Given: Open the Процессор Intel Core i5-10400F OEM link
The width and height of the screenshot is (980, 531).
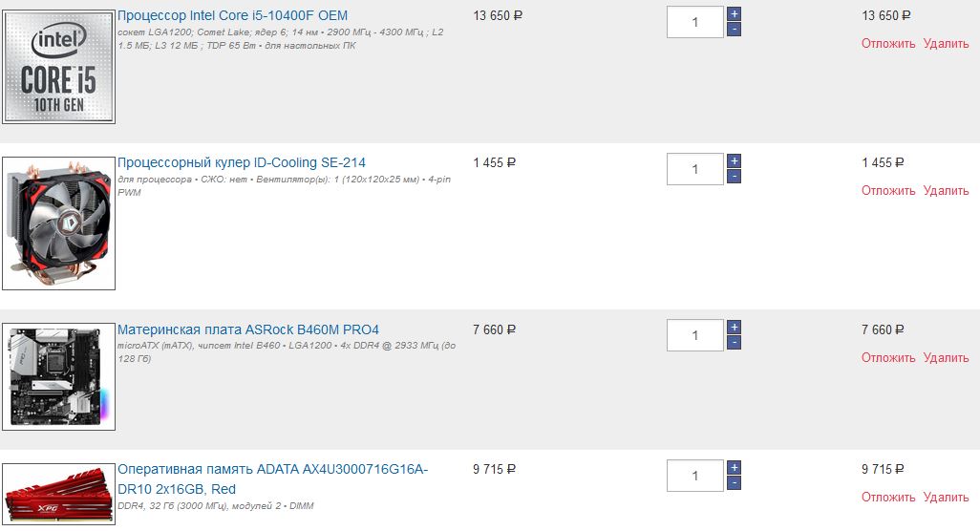Looking at the screenshot, I should [232, 15].
